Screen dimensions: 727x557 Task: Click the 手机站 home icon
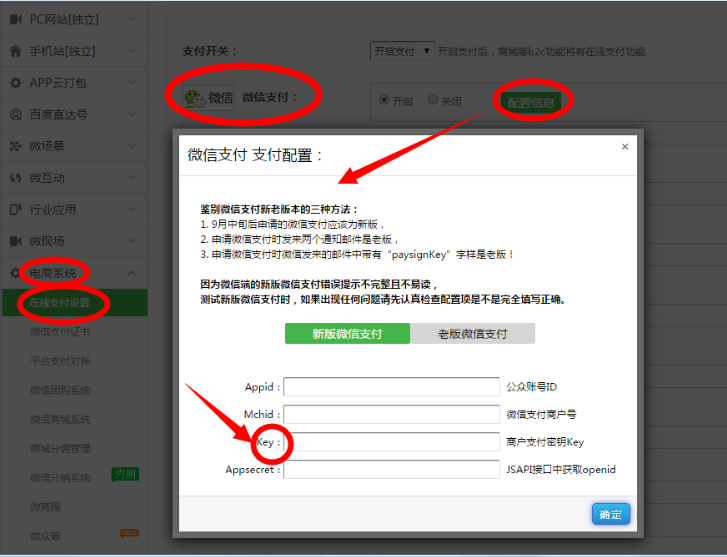[15, 51]
